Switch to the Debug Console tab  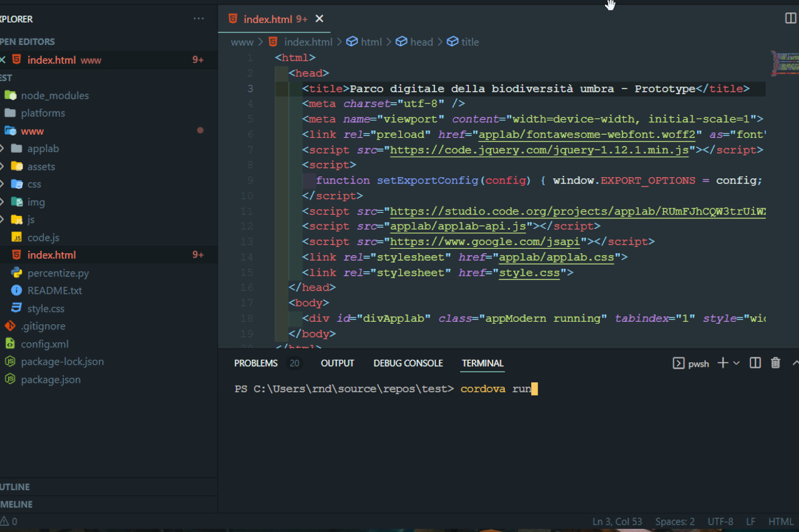click(x=408, y=363)
